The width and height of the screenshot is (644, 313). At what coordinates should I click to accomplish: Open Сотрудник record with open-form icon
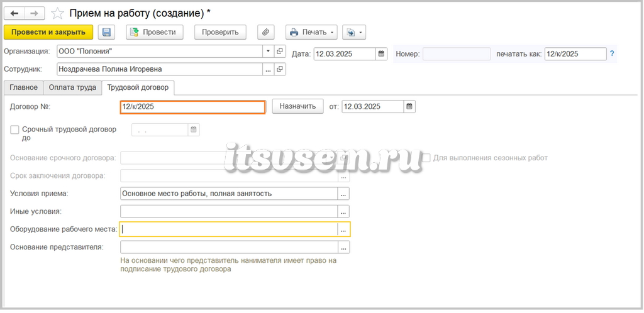280,69
